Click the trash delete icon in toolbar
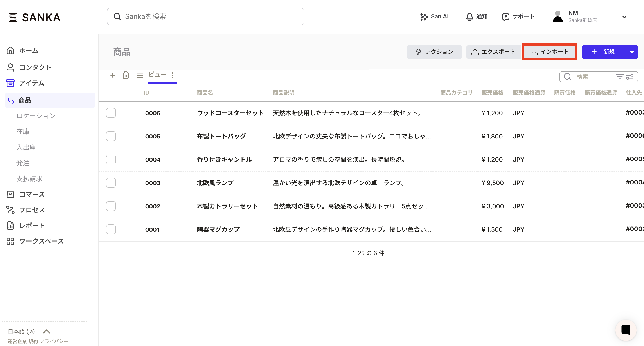Image resolution: width=644 pixels, height=346 pixels. [x=126, y=75]
